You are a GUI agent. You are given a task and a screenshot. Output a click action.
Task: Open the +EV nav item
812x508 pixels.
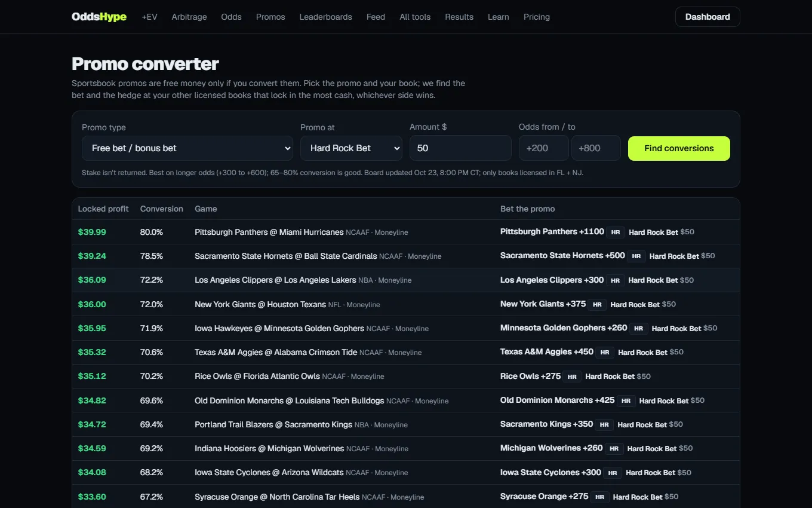click(x=150, y=17)
